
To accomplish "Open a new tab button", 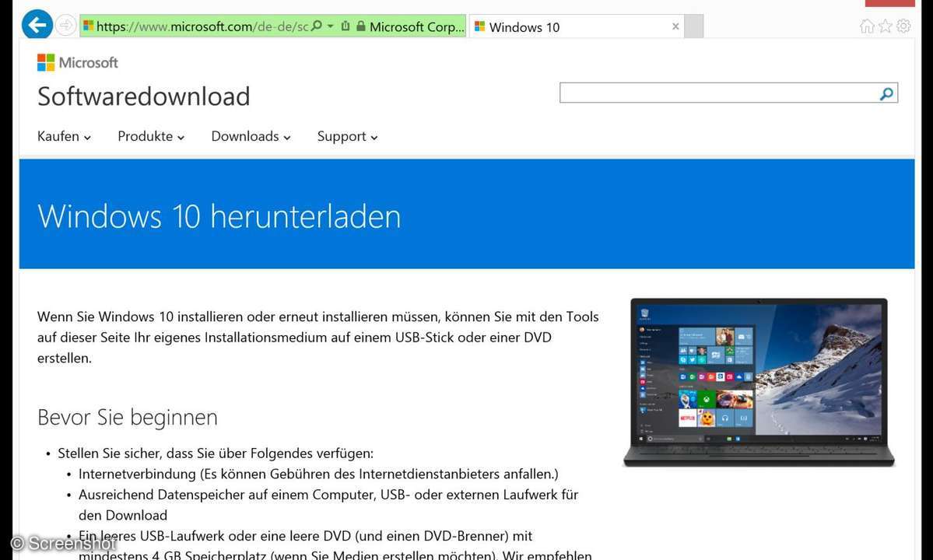I will point(694,26).
